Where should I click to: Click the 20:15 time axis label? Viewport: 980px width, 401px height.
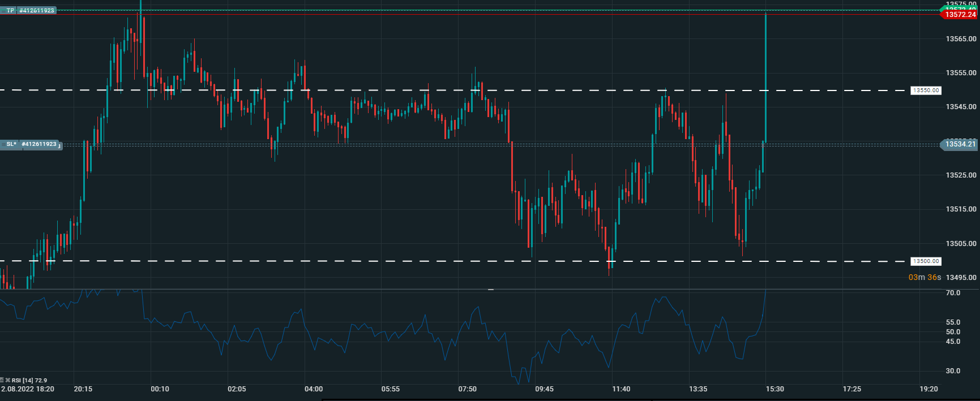(83, 389)
